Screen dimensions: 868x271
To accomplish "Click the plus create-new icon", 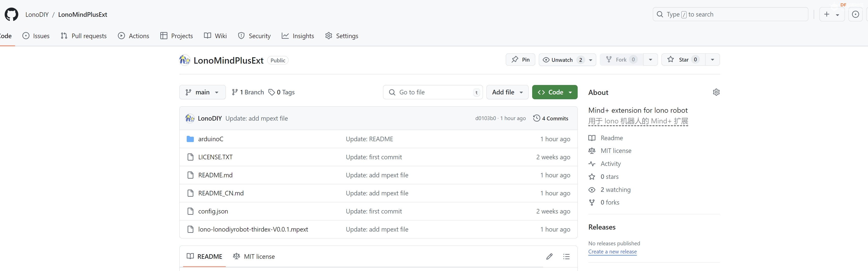I will pyautogui.click(x=827, y=14).
